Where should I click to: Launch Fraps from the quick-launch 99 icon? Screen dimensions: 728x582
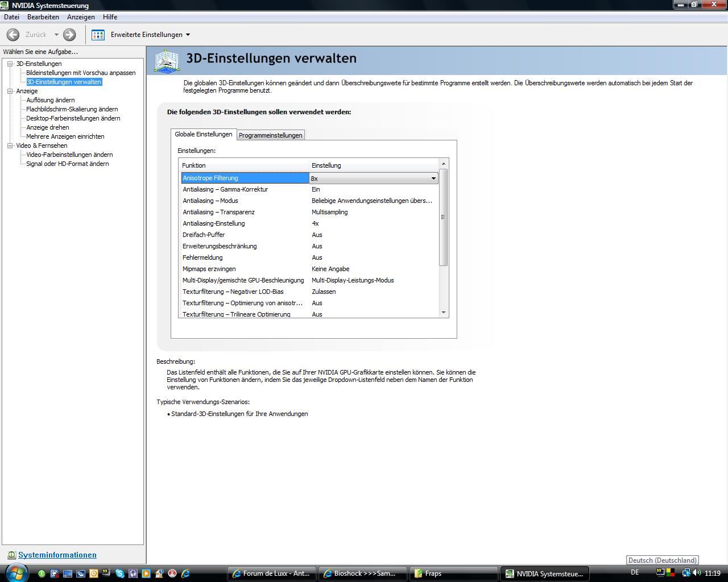[x=106, y=573]
